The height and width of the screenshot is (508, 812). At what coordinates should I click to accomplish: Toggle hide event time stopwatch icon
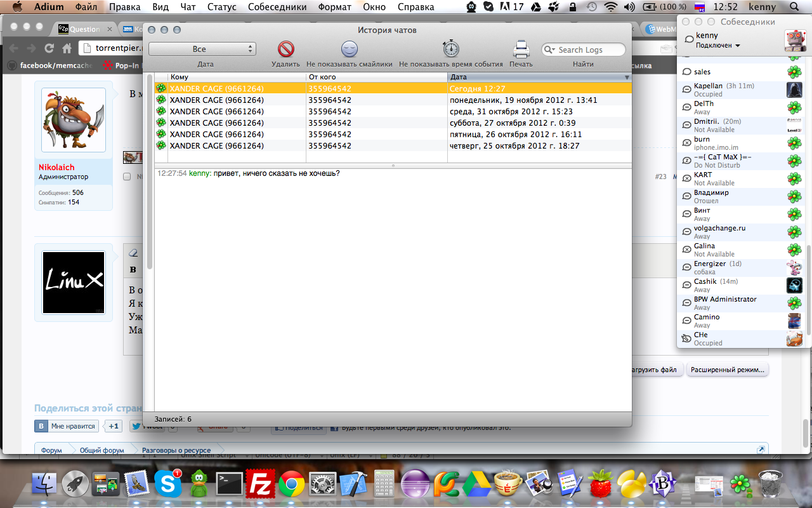450,49
